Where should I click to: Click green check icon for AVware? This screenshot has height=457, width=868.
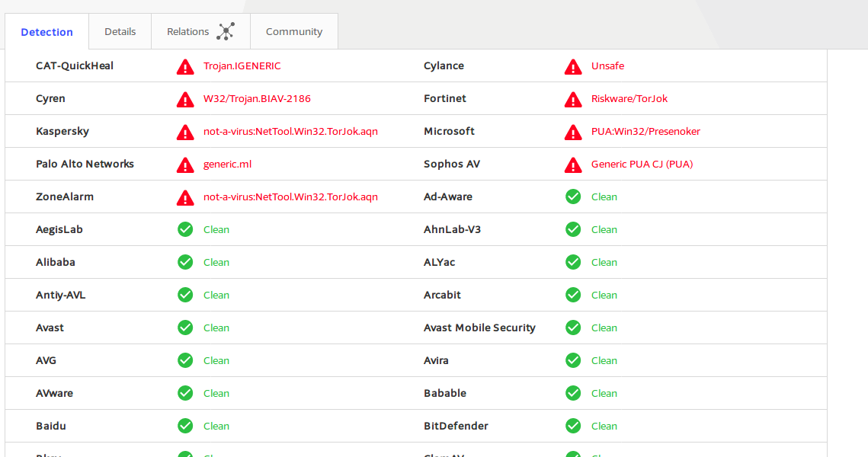click(185, 393)
